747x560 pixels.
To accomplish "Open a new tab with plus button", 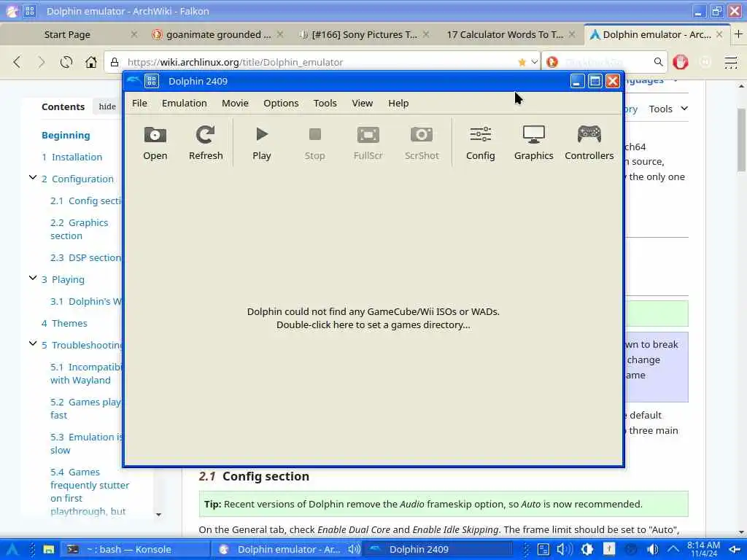I will [x=738, y=34].
